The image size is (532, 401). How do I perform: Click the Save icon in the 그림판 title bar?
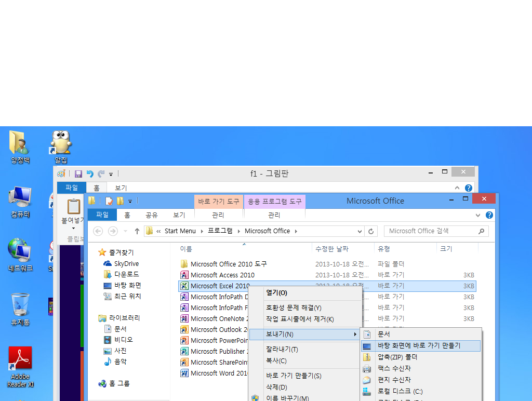tap(78, 174)
